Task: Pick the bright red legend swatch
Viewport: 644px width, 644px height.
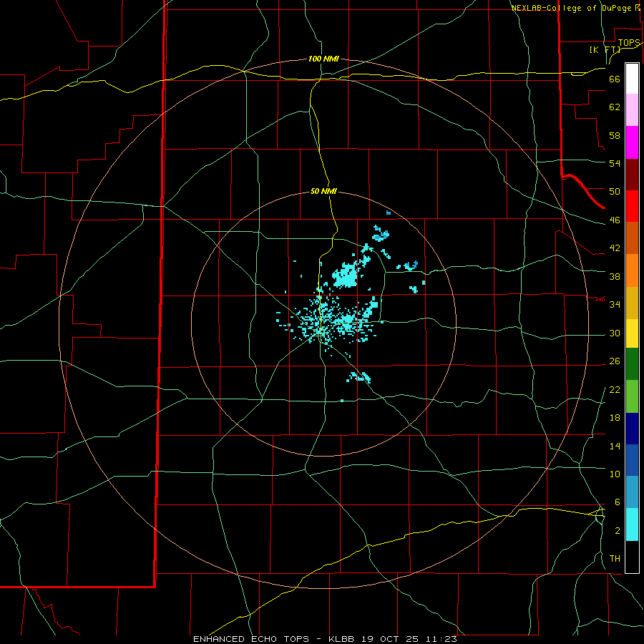Action: pos(632,207)
